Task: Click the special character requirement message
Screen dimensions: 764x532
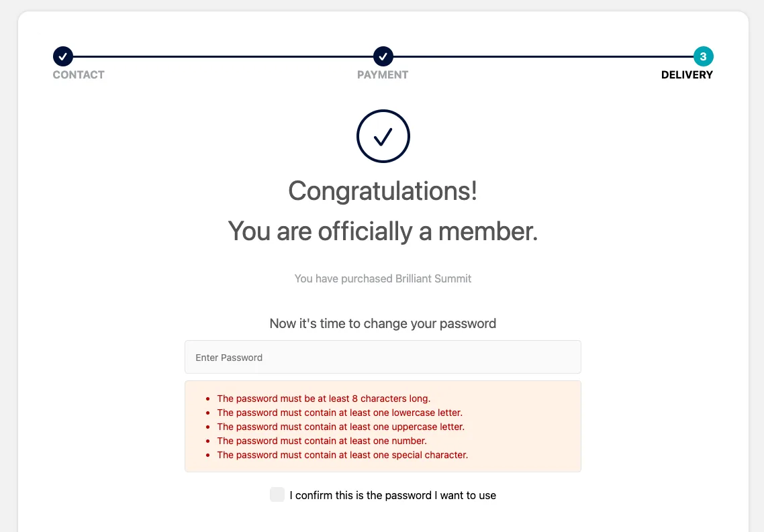Action: click(x=342, y=455)
